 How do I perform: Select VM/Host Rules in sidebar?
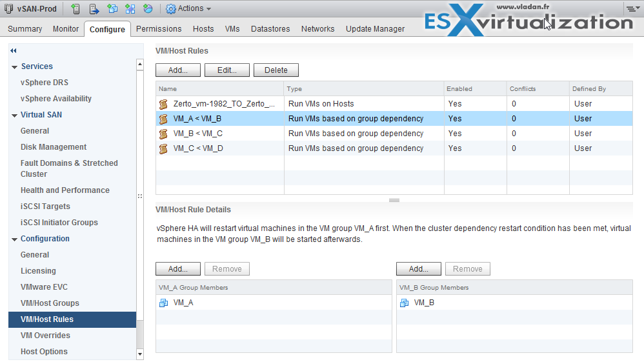pyautogui.click(x=72, y=319)
